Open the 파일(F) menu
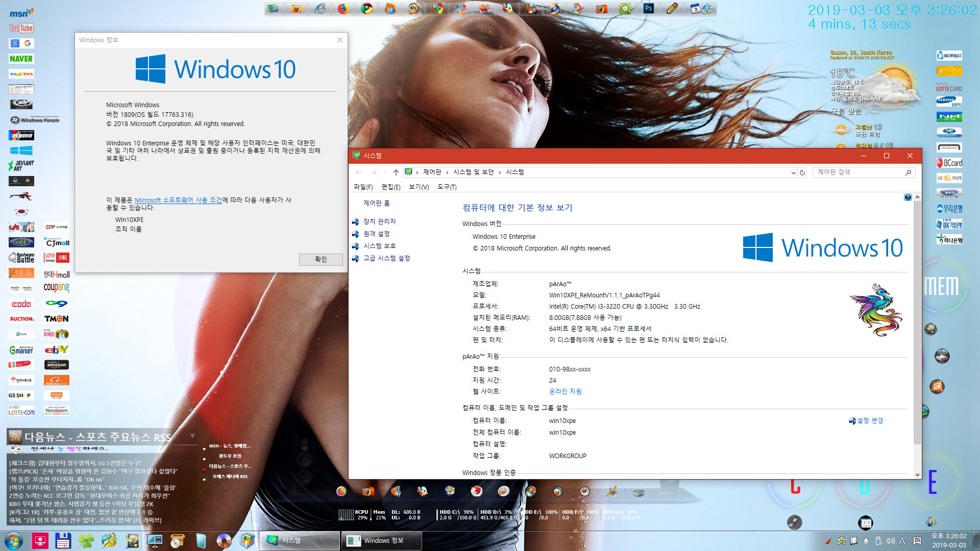 [363, 187]
